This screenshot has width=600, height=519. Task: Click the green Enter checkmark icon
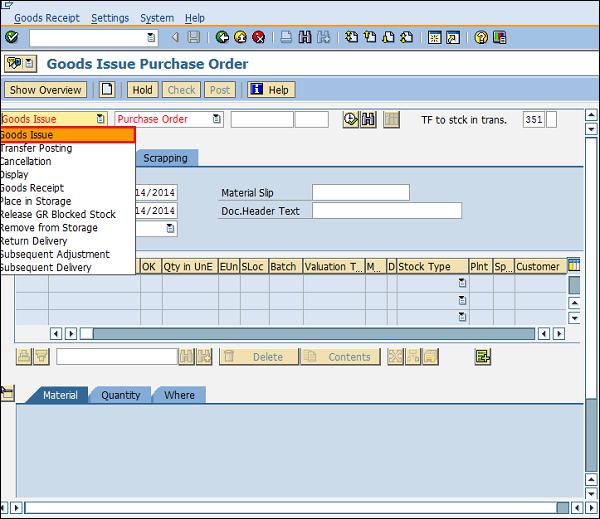[x=11, y=37]
